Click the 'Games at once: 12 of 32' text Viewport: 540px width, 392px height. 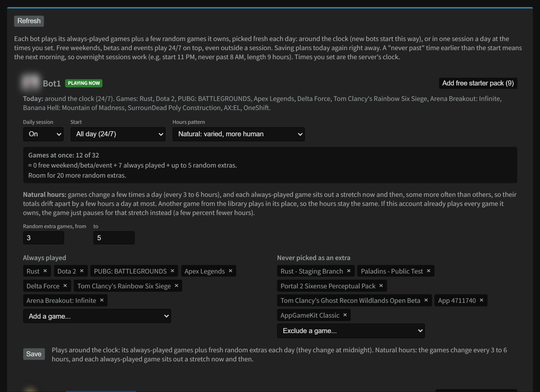coord(64,155)
